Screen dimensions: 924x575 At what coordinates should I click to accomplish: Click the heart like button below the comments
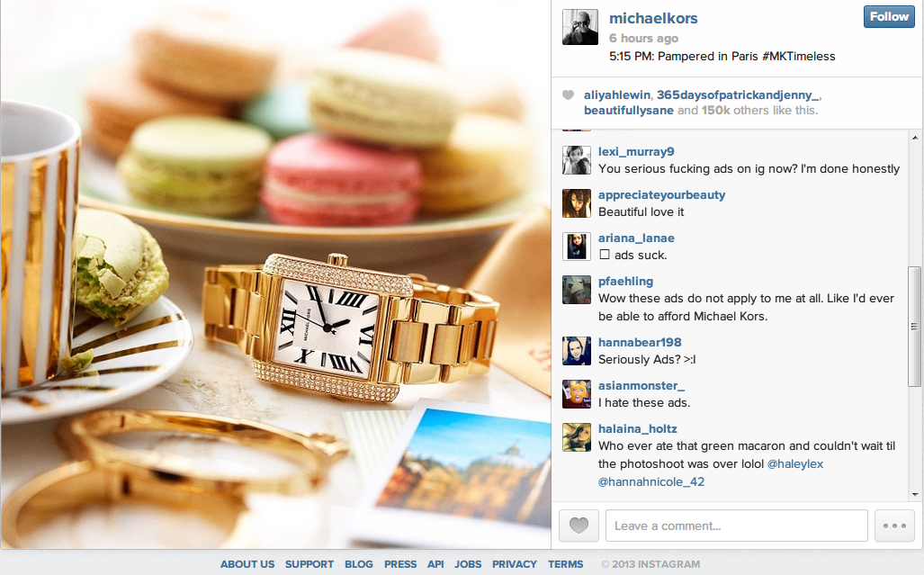[579, 525]
